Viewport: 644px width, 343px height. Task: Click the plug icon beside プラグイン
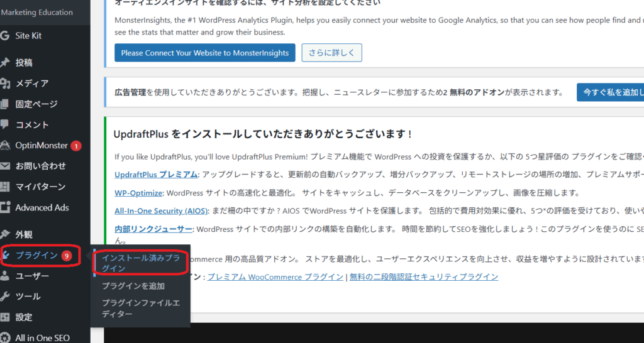point(6,256)
